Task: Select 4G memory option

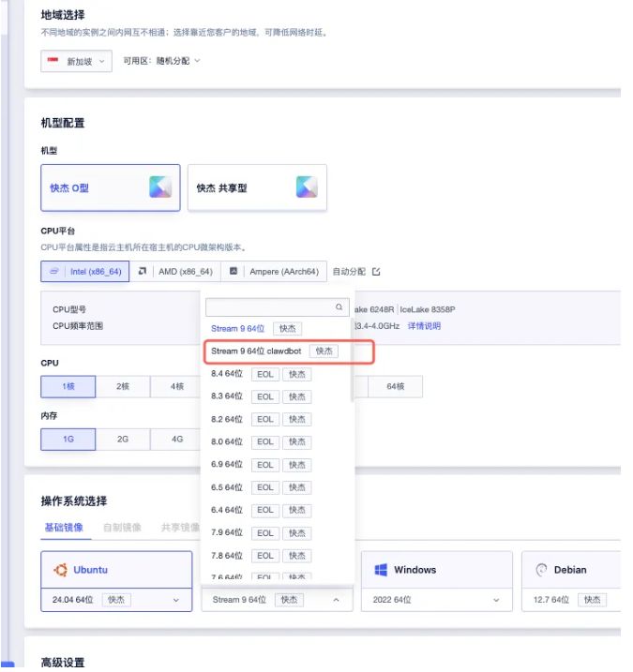Action: point(175,440)
